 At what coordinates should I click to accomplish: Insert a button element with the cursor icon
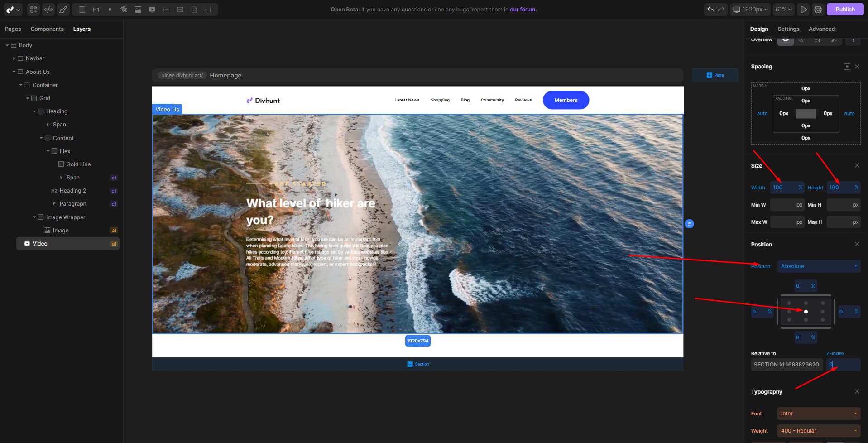click(x=124, y=9)
